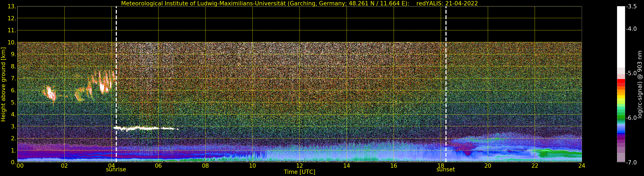Click the '22' time tick label
Viewport: 644px width, 176px height.
click(x=535, y=166)
